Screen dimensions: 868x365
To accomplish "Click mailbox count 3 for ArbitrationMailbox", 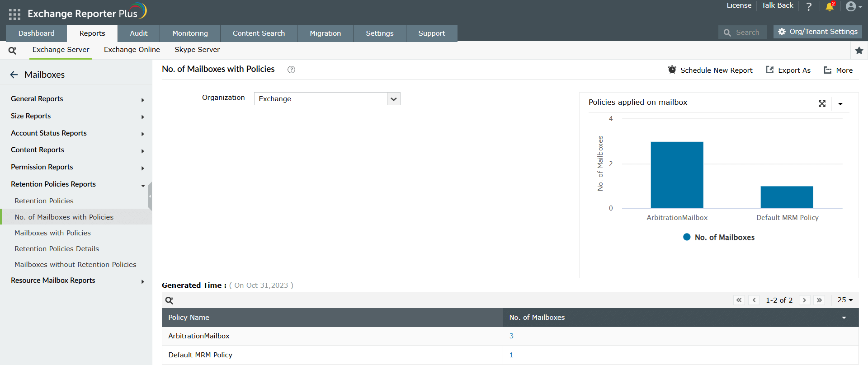I will [x=511, y=336].
